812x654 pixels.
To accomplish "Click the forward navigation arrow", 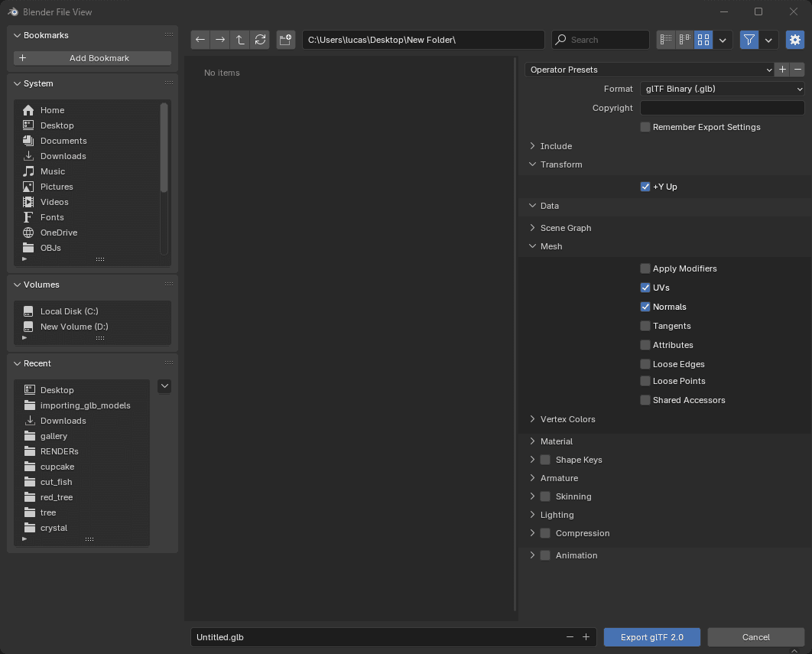I will [x=220, y=40].
